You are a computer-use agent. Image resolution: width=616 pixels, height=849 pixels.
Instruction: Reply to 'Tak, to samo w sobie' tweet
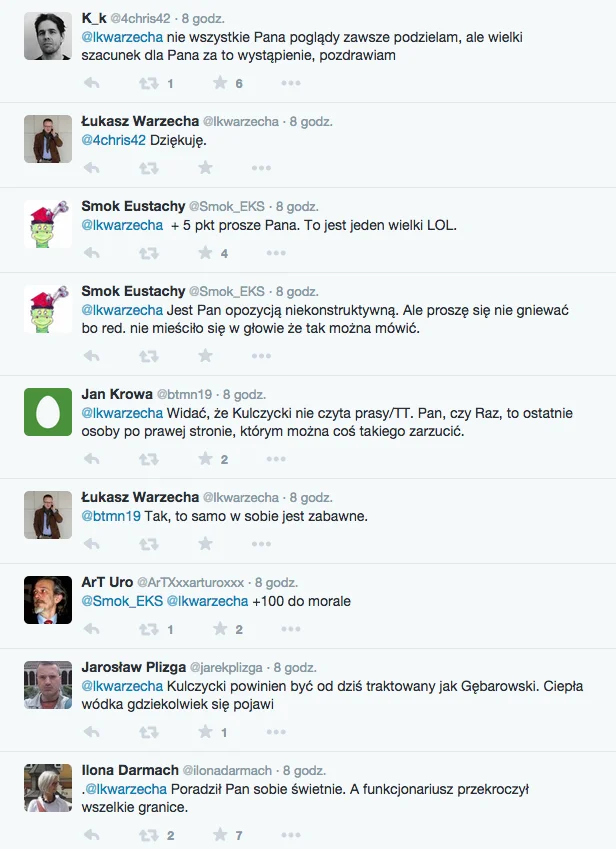click(91, 544)
